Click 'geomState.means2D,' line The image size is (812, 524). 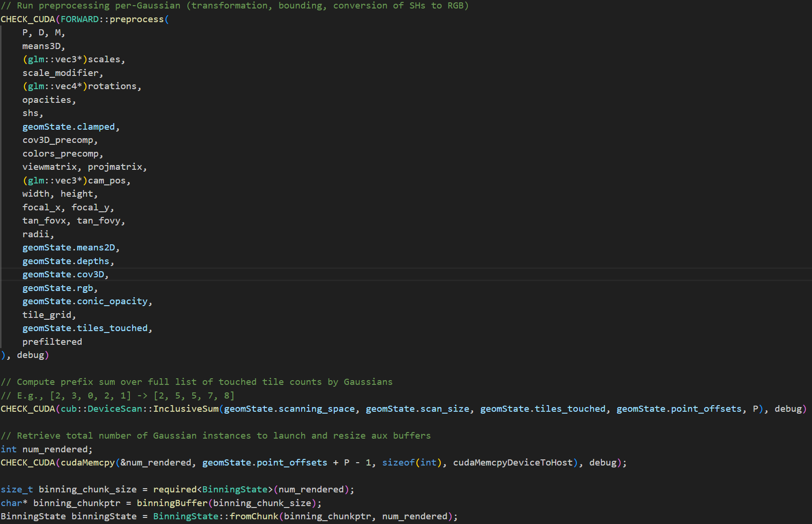[71, 248]
